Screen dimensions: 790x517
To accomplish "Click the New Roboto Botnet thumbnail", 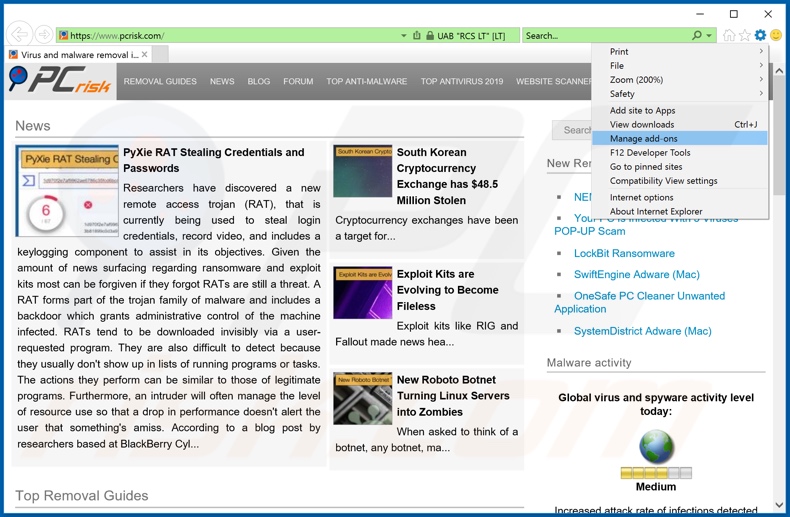I will [x=362, y=399].
